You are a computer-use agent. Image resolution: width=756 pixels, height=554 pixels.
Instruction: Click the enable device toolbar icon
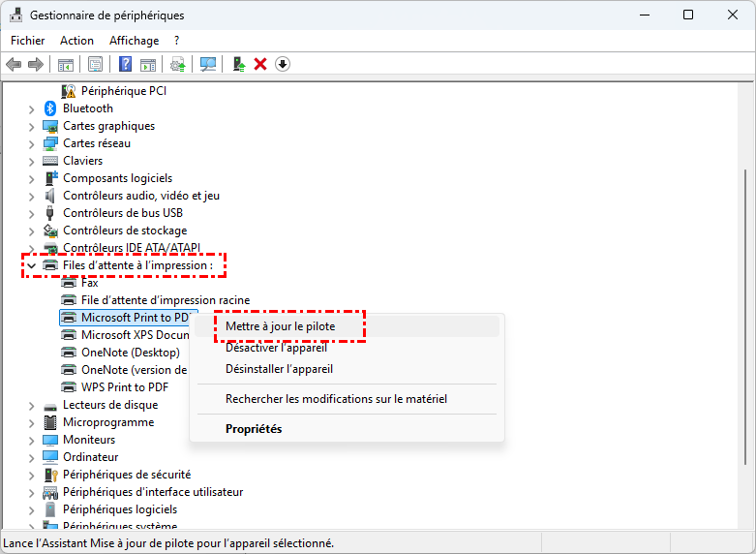pos(239,64)
